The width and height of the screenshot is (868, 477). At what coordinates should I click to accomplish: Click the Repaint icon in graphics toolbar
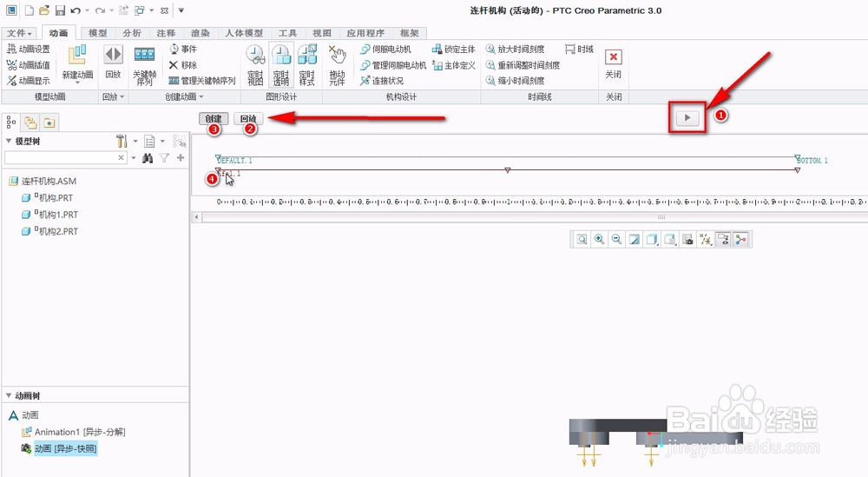(635, 239)
